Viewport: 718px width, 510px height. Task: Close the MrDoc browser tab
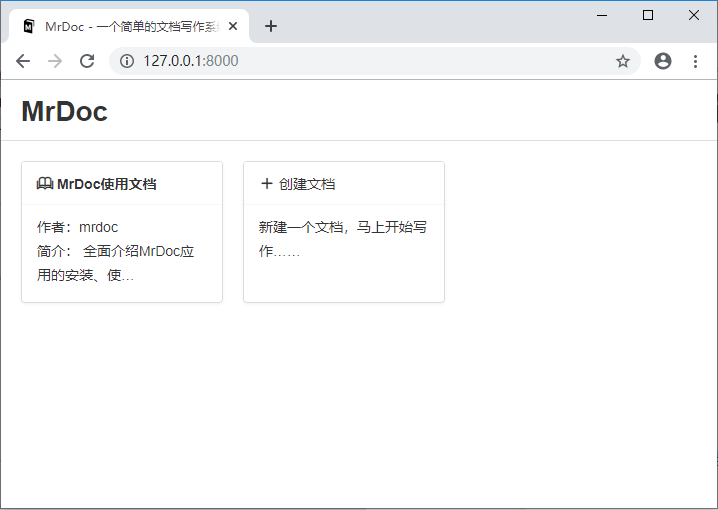[233, 26]
